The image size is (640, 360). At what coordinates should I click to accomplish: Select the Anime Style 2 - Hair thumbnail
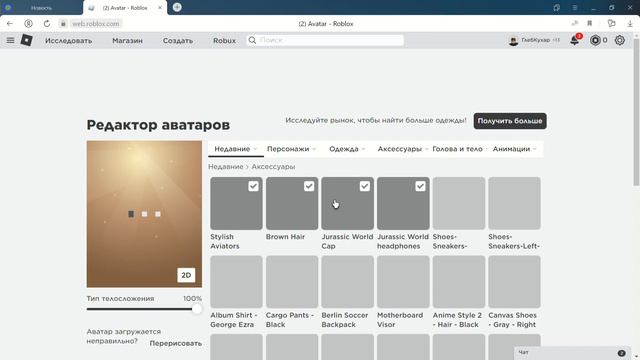coord(459,282)
